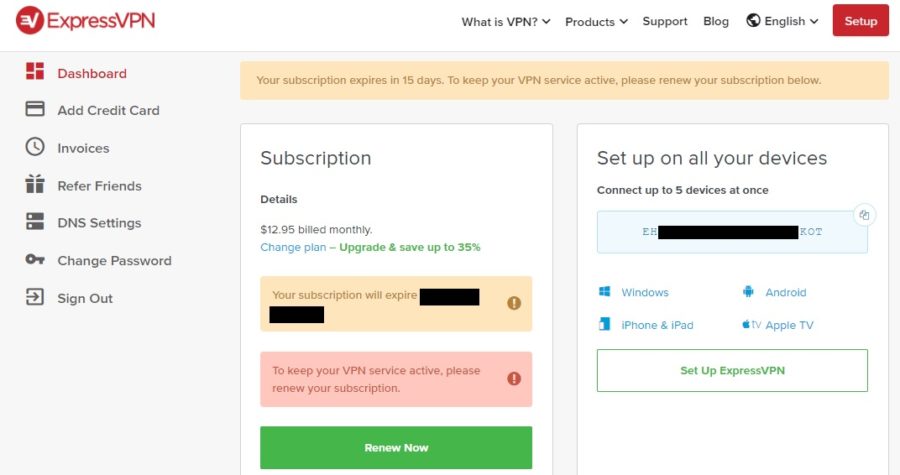
Task: Select the Windows device link
Action: 644,293
